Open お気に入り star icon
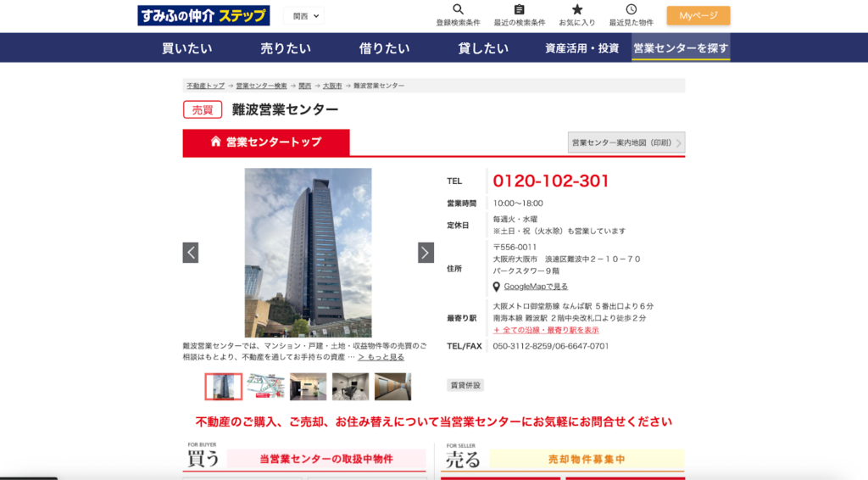Viewport: 868px width, 480px height. point(576,9)
